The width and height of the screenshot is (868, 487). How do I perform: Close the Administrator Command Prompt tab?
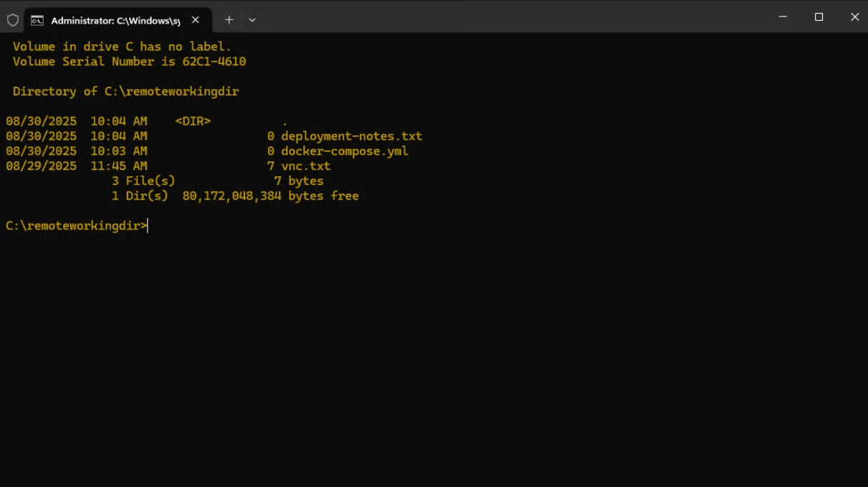(195, 20)
